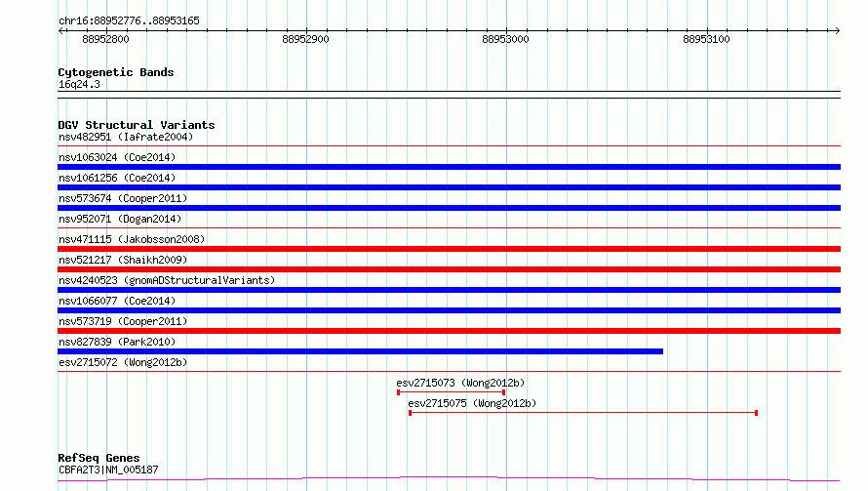Click the Cytogenetic Bands track title
Image resolution: width=868 pixels, height=491 pixels.
pyautogui.click(x=116, y=72)
